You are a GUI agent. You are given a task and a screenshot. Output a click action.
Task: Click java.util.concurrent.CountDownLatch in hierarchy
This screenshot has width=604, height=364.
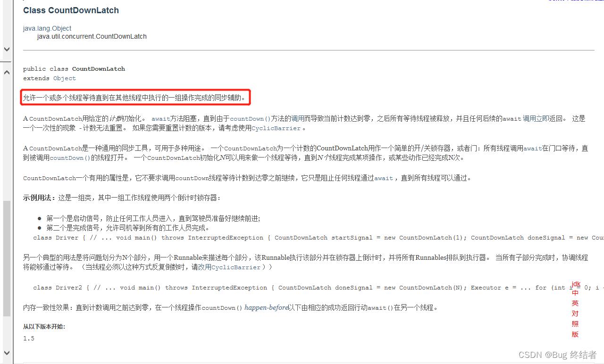[x=92, y=36]
